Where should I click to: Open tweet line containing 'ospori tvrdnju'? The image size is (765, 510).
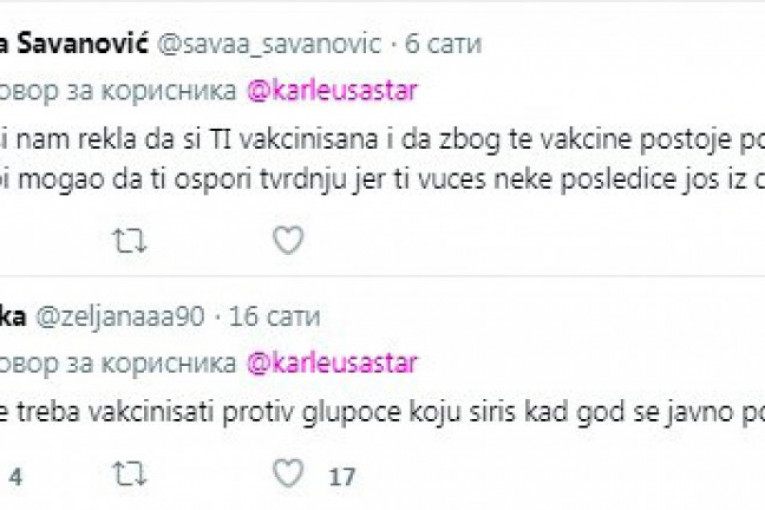click(x=382, y=180)
